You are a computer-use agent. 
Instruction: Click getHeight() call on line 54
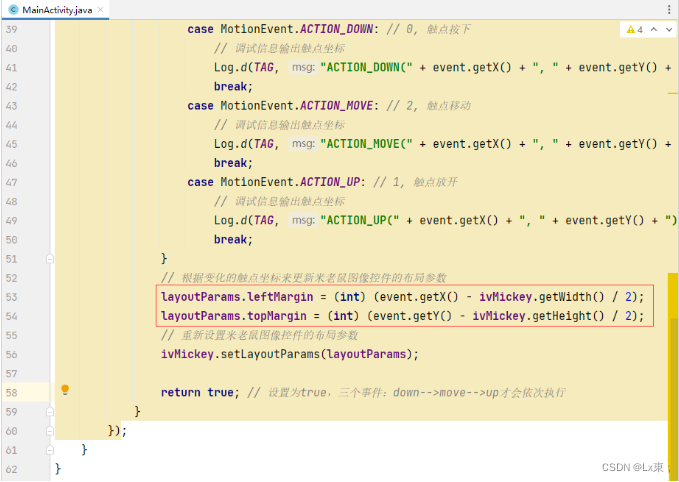click(x=568, y=316)
